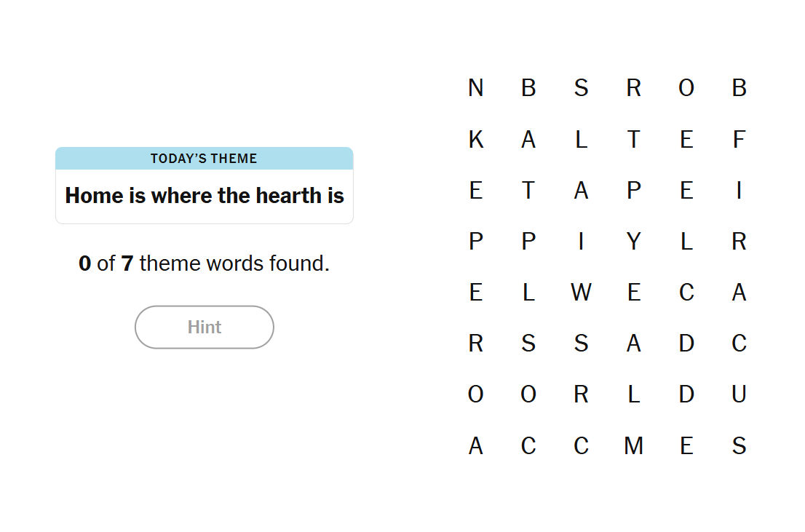Screen dimensions: 805x532
Task: Pick the letter F in the grid
Action: 739,139
